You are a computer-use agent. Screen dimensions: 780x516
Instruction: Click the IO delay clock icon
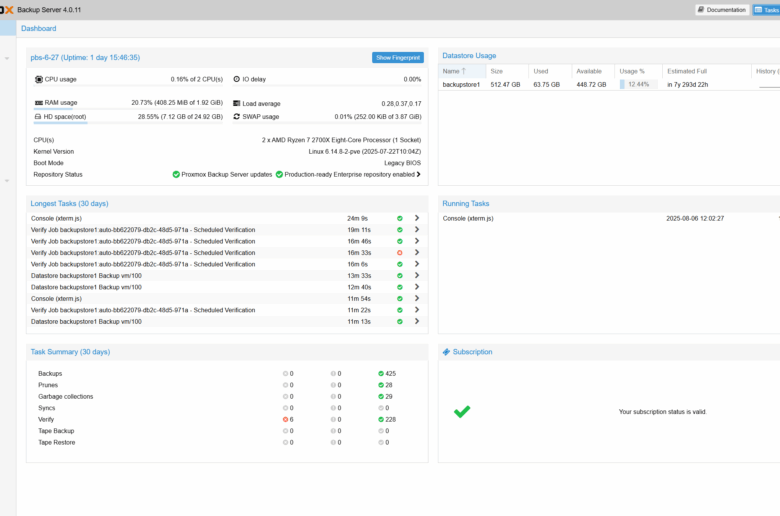click(237, 79)
